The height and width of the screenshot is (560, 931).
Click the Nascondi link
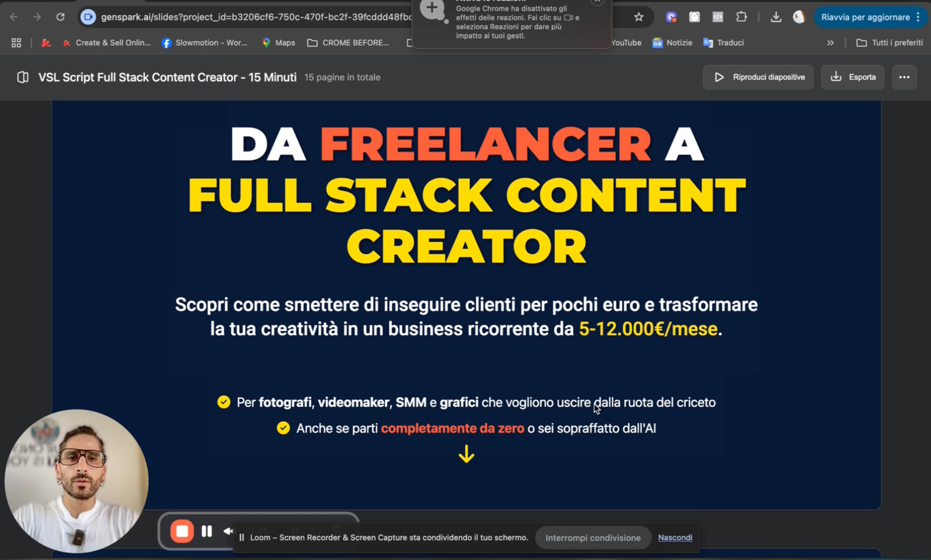675,537
